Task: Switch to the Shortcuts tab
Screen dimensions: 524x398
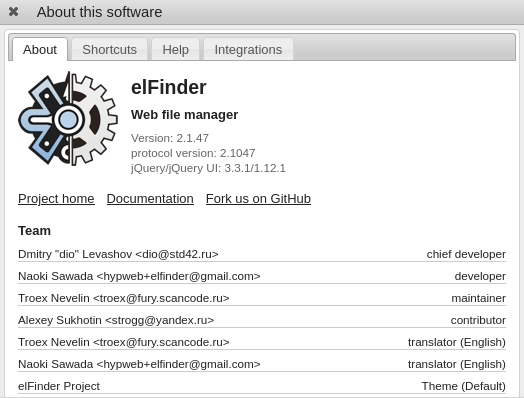Action: (110, 49)
